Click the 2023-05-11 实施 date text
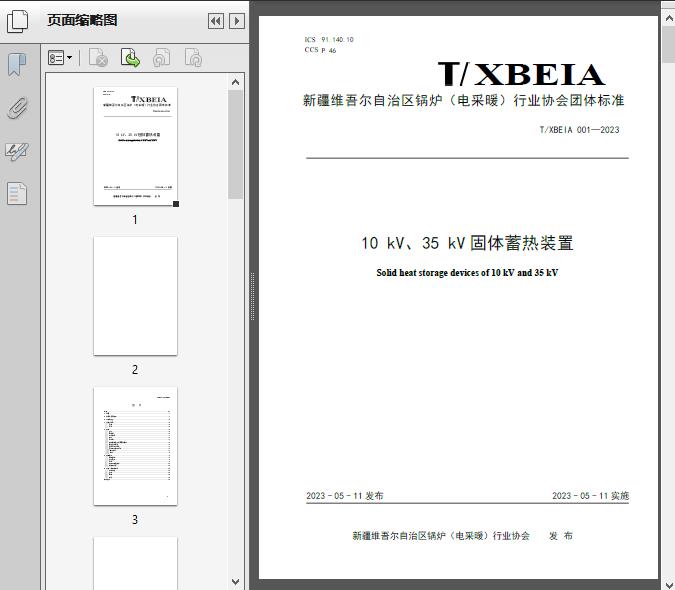The image size is (675, 590). [x=591, y=496]
